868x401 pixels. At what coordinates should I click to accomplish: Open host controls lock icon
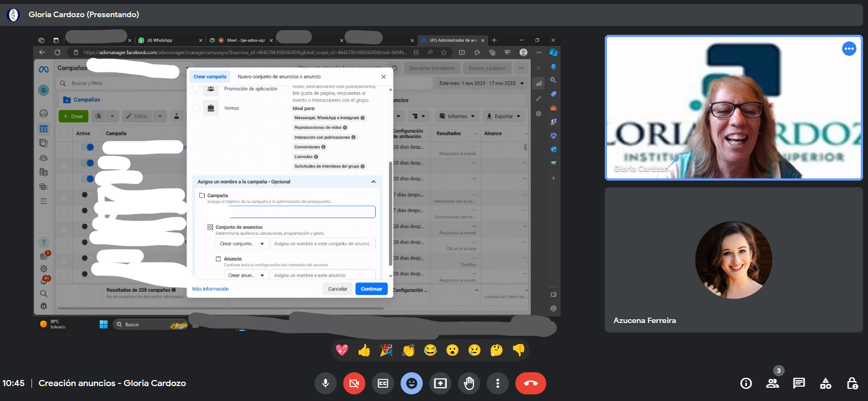coord(852,383)
